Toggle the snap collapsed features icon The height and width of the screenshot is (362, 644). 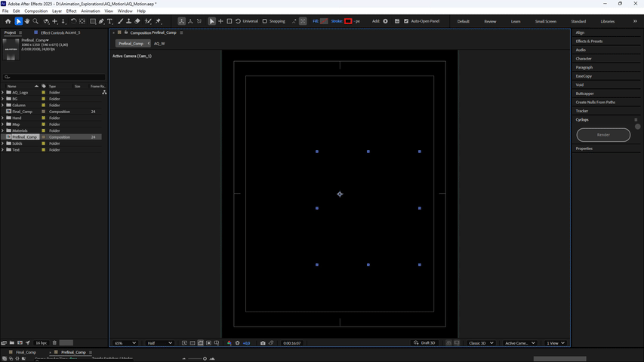[x=303, y=21]
